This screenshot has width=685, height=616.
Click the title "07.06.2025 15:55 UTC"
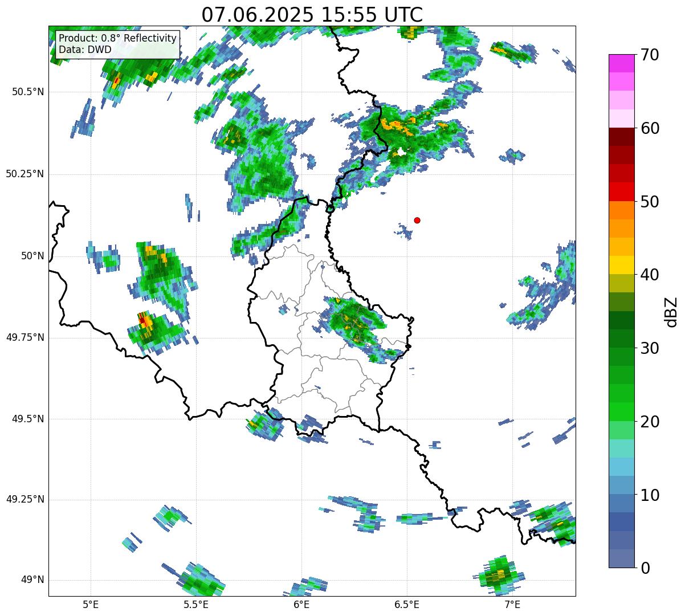click(312, 15)
